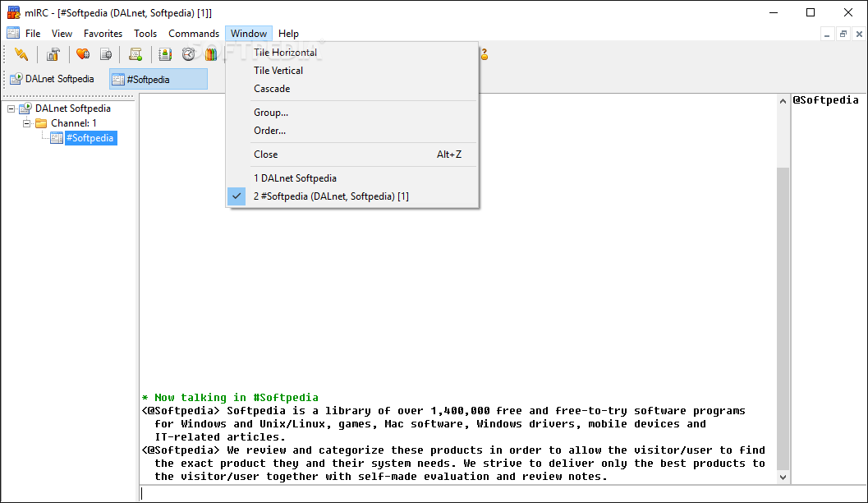Open the channels list toolbar icon
The height and width of the screenshot is (503, 868).
[106, 54]
